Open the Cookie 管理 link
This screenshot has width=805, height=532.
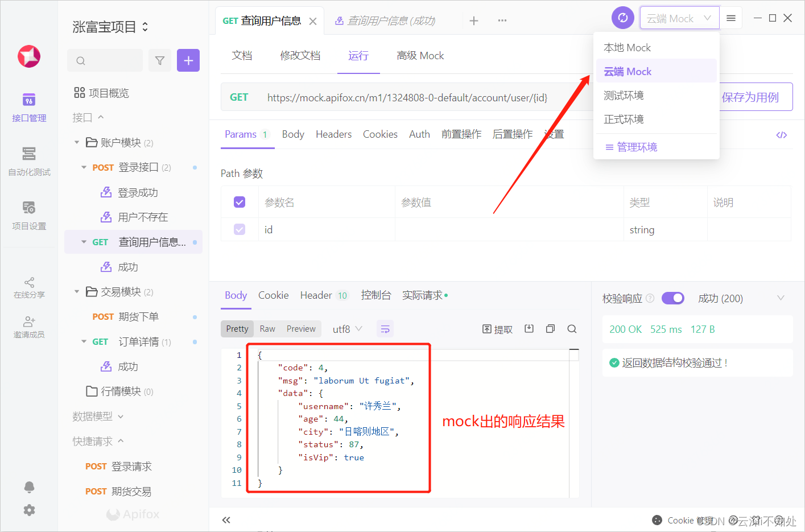(x=683, y=521)
